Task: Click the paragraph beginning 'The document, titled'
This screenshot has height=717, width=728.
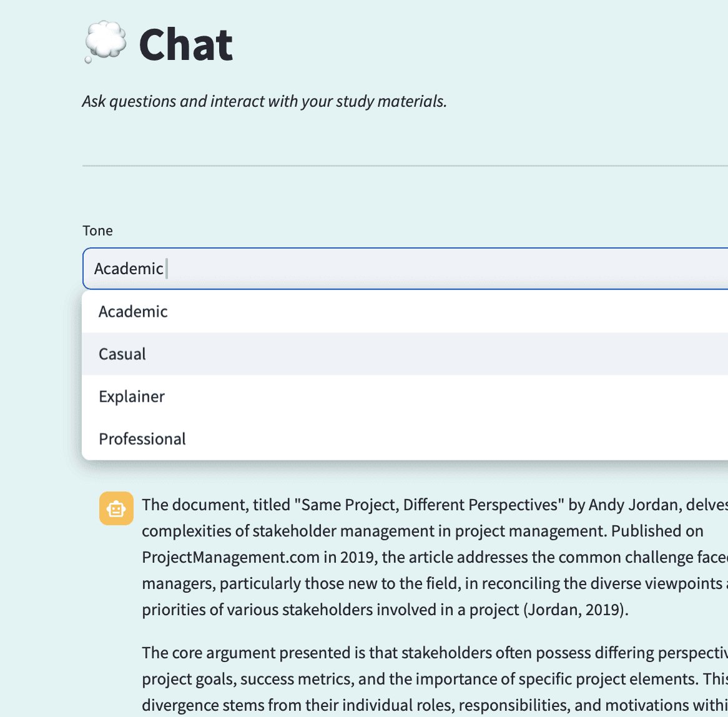Action: [435, 556]
